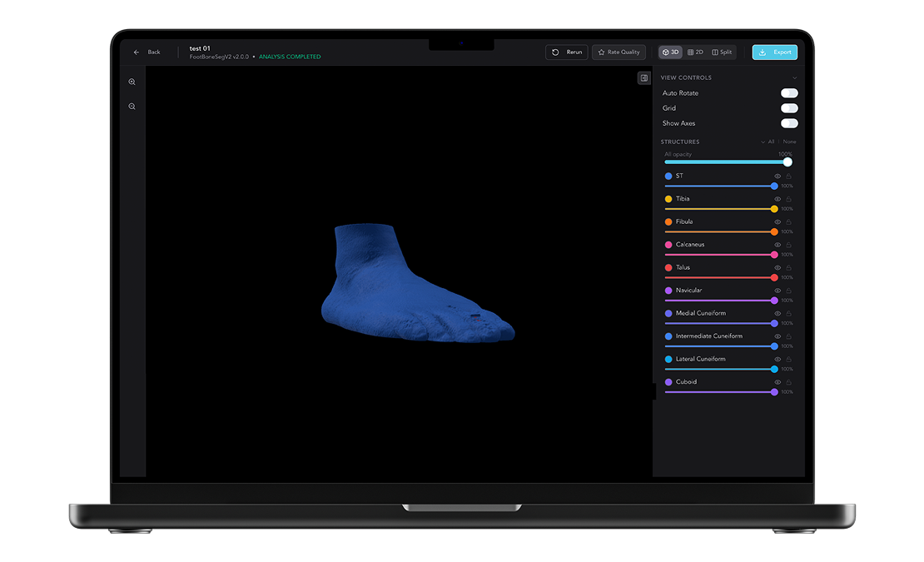Click the Rerun button

[x=566, y=52]
